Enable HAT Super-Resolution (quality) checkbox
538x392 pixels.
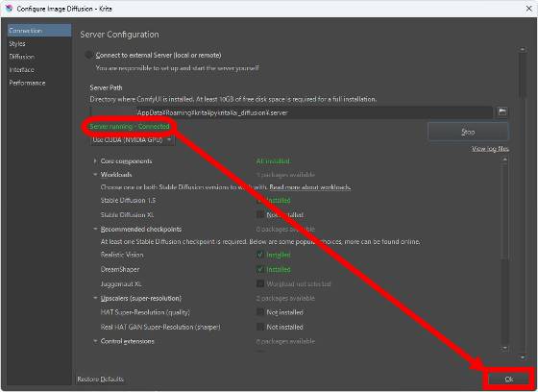pyautogui.click(x=260, y=312)
